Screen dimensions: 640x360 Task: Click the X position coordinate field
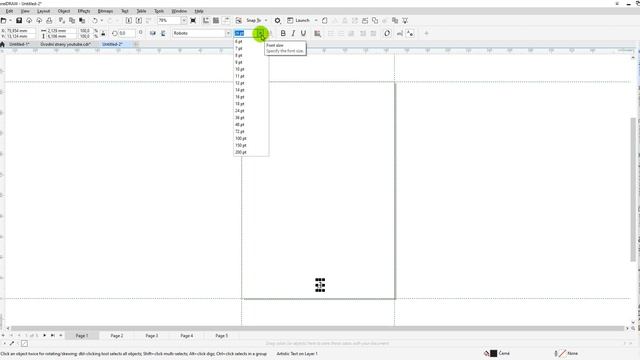click(21, 31)
